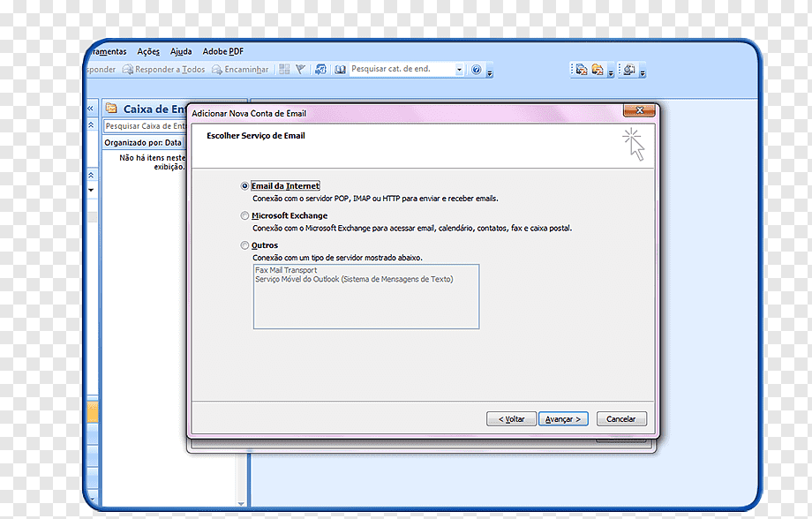Click the follow-up flag icon
The image size is (812, 519).
point(300,69)
